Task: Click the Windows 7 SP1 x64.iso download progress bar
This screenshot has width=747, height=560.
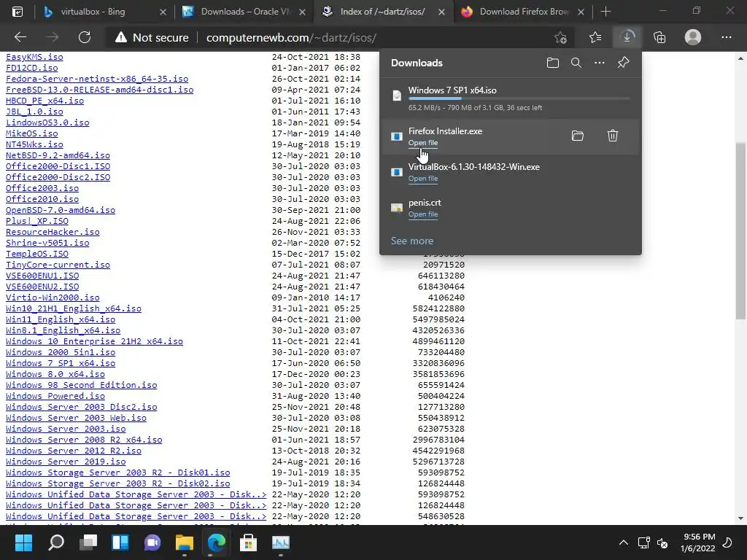Action: click(x=519, y=98)
